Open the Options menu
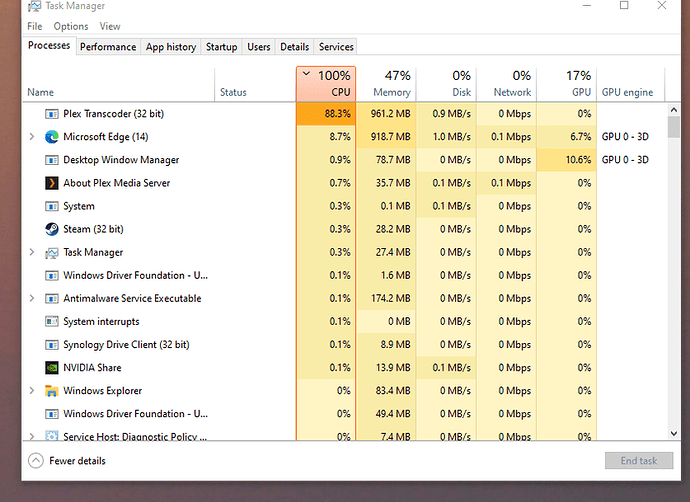This screenshot has height=502, width=690. click(x=71, y=26)
